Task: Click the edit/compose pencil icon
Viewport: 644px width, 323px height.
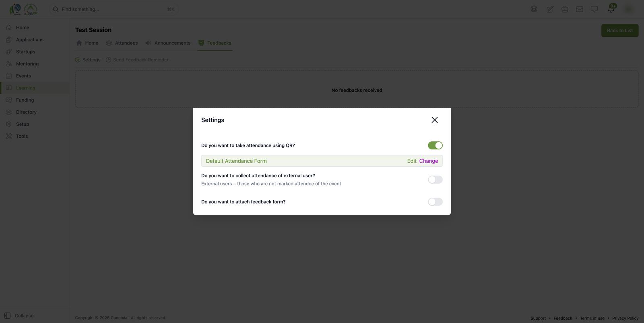Action: 550,9
